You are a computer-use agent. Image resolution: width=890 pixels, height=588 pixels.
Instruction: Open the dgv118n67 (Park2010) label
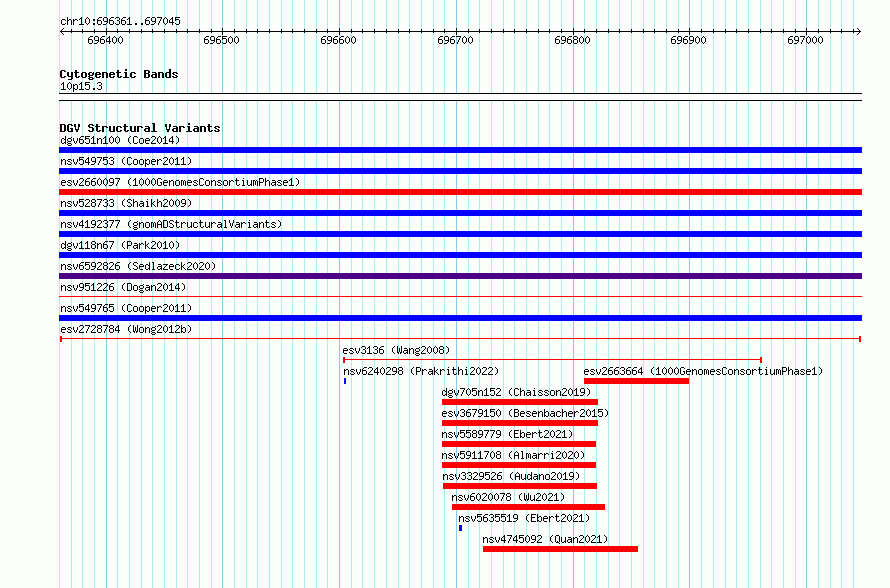click(x=120, y=245)
